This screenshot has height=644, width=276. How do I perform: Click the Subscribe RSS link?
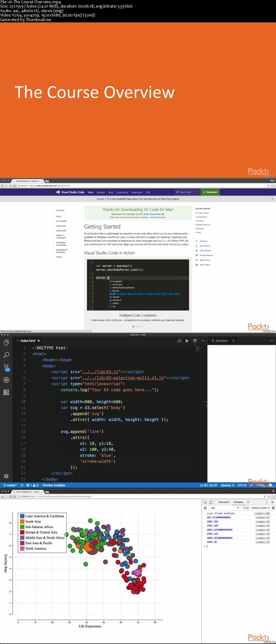pos(202,241)
